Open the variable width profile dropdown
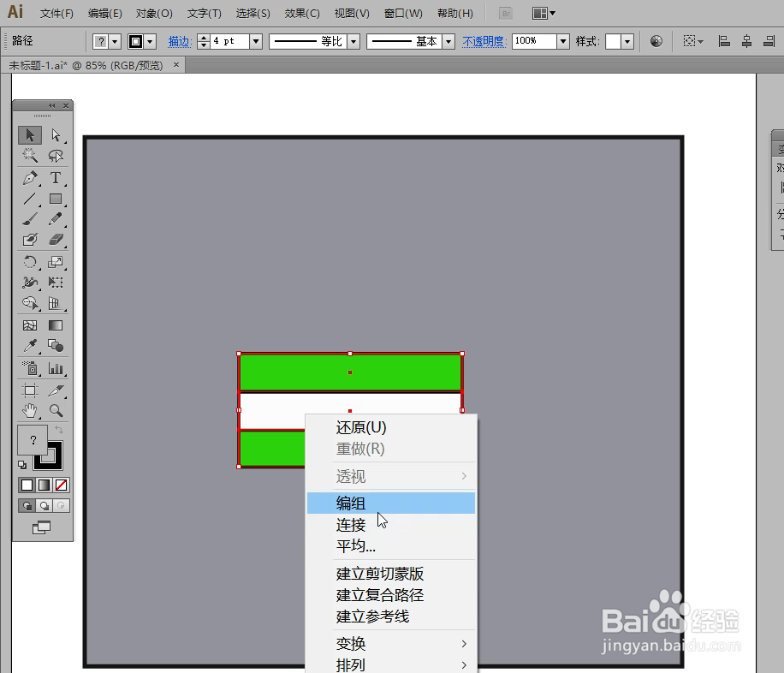This screenshot has height=673, width=784. coord(353,41)
